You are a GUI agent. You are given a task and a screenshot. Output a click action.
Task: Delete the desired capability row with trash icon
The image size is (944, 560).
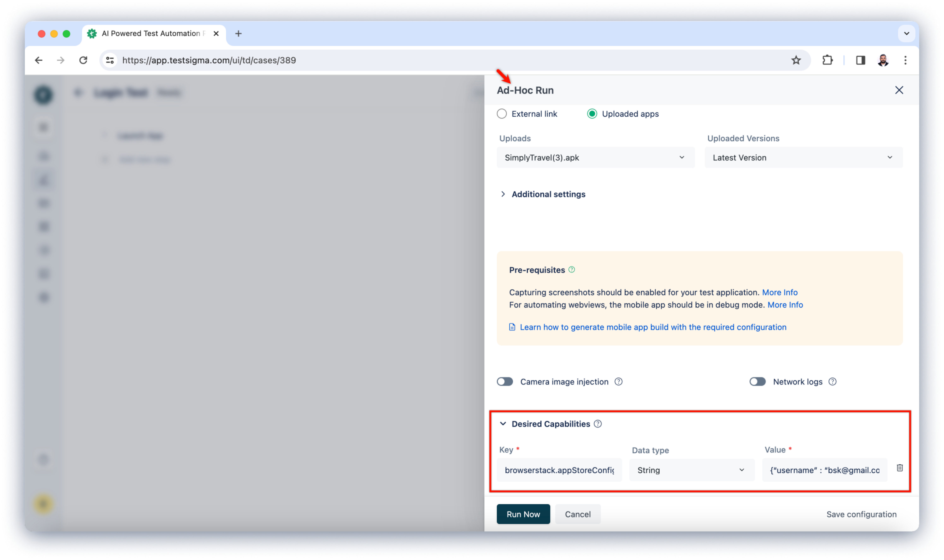[899, 468]
